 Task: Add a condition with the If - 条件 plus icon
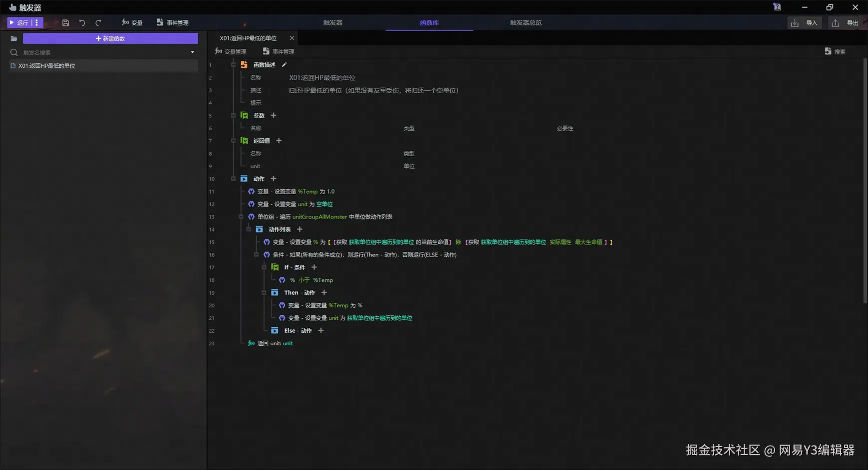click(x=314, y=267)
